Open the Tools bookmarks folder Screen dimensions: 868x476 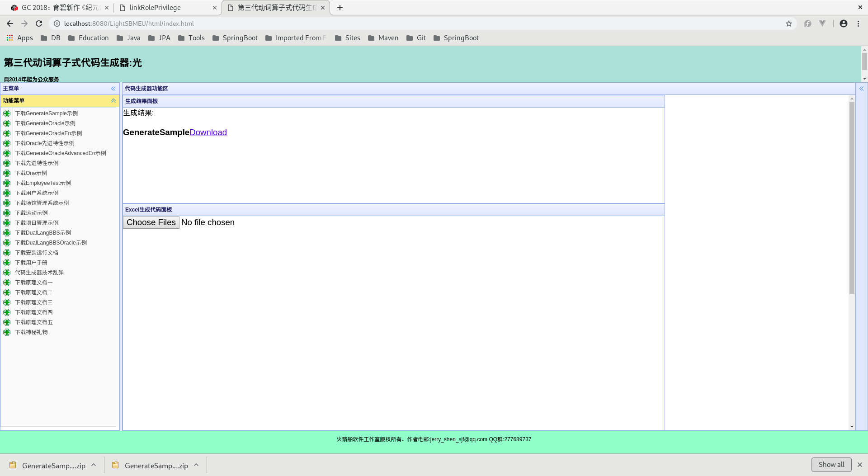click(x=191, y=38)
